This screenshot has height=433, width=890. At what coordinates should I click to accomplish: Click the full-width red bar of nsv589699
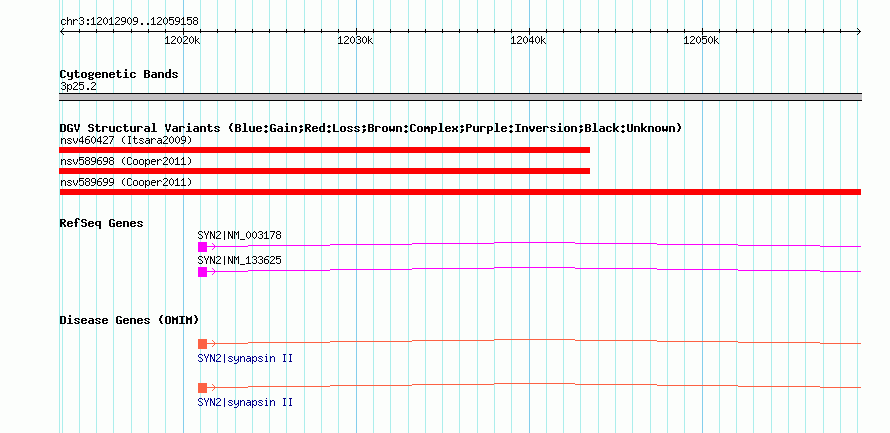pyautogui.click(x=460, y=192)
